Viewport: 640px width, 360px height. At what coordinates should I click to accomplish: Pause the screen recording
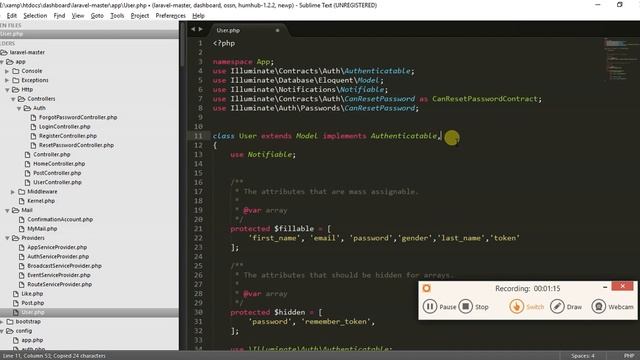(439, 307)
